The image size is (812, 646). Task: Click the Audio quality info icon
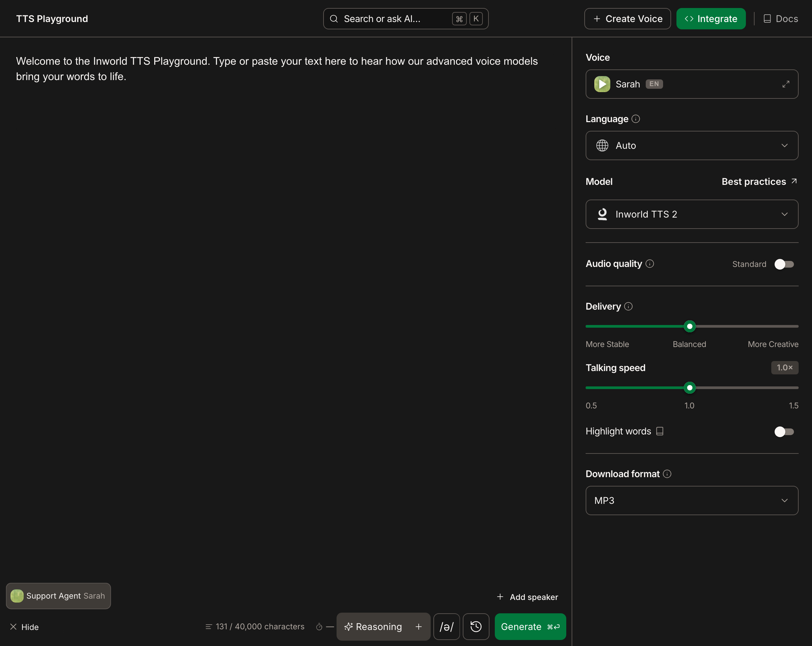pos(650,264)
